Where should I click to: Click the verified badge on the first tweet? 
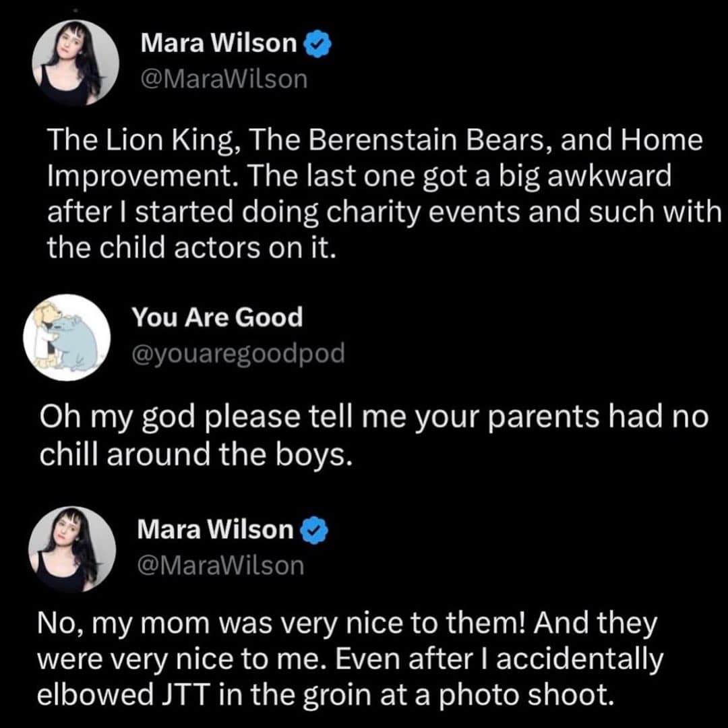point(315,44)
